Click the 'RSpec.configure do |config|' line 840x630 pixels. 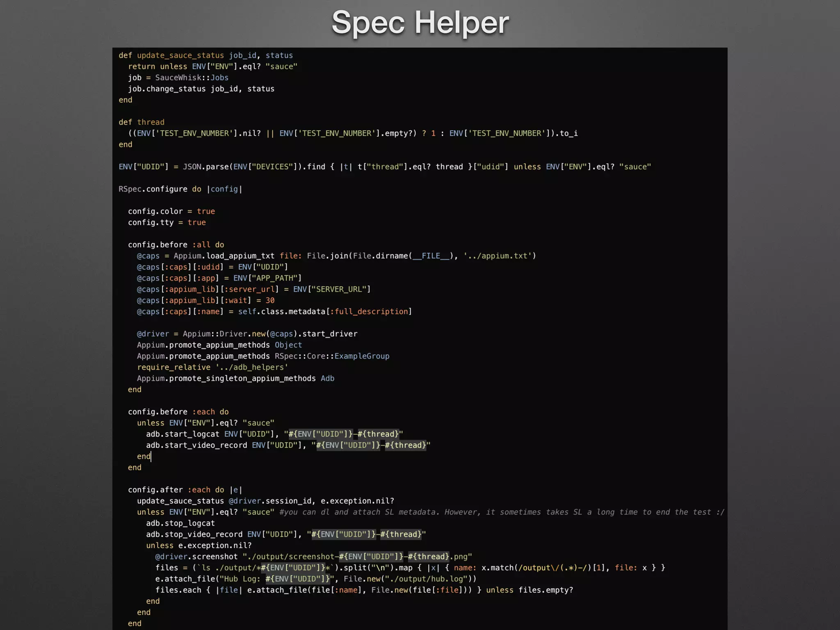click(x=180, y=189)
